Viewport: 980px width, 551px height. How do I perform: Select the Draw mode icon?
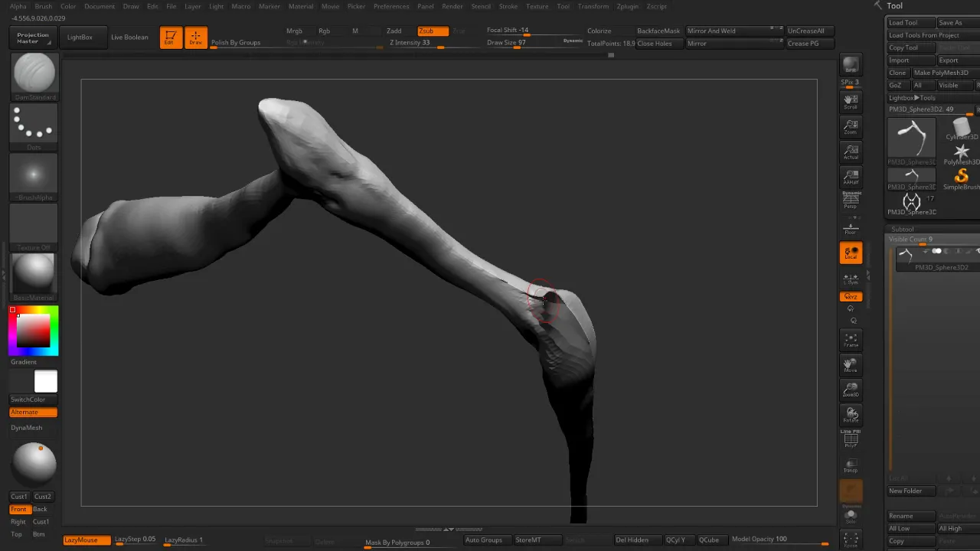(196, 37)
